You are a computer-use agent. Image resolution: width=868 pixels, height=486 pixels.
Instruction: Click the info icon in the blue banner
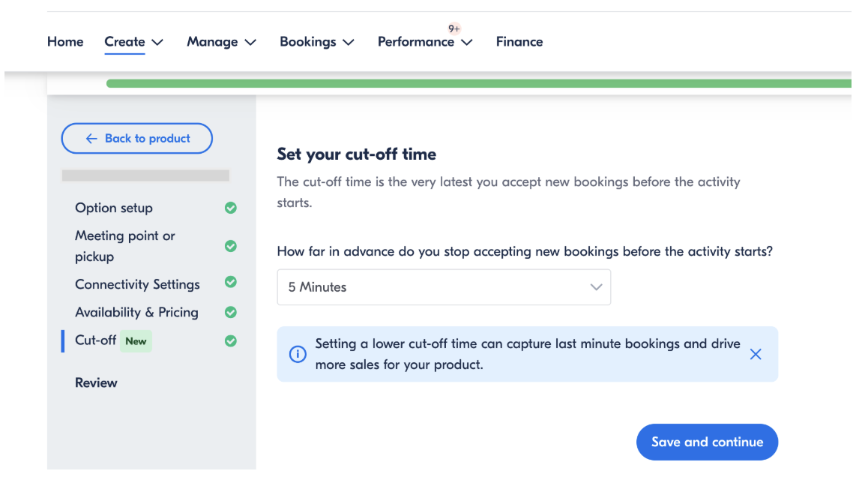click(298, 355)
